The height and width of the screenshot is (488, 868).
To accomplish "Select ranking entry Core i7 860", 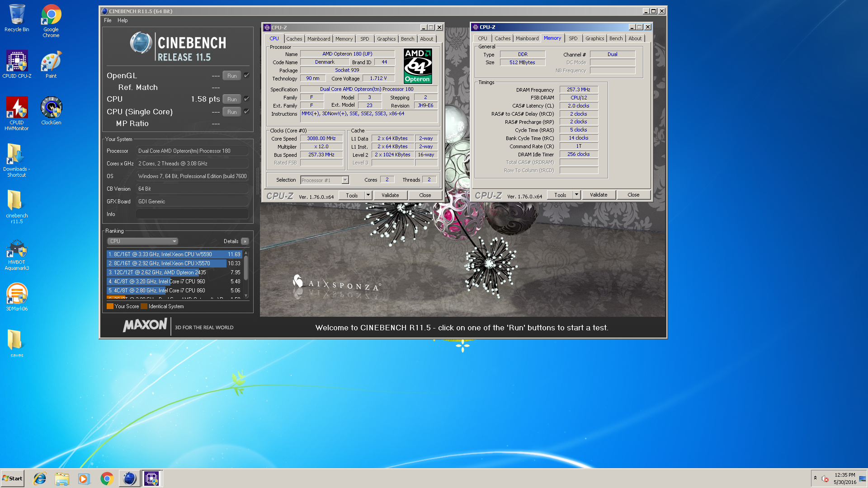I will 175,291.
